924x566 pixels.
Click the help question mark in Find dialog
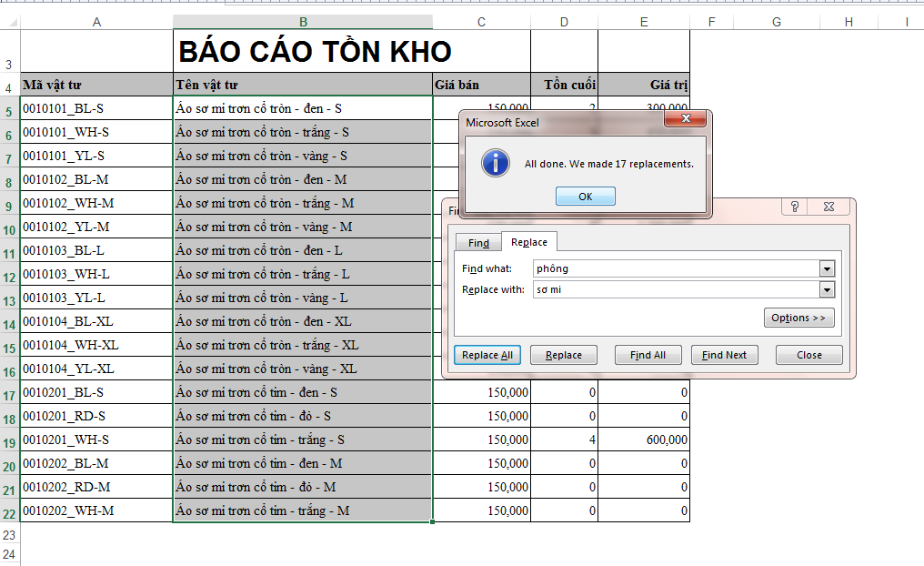pyautogui.click(x=794, y=207)
